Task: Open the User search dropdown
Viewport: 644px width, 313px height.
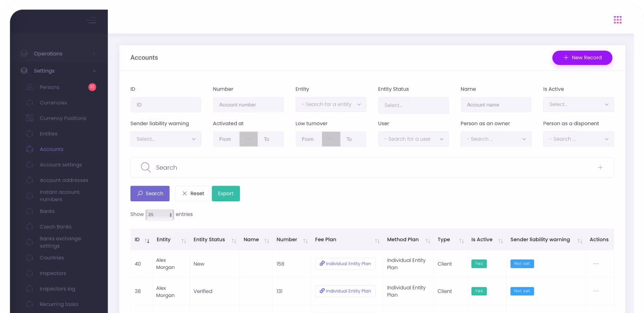Action: pos(413,139)
